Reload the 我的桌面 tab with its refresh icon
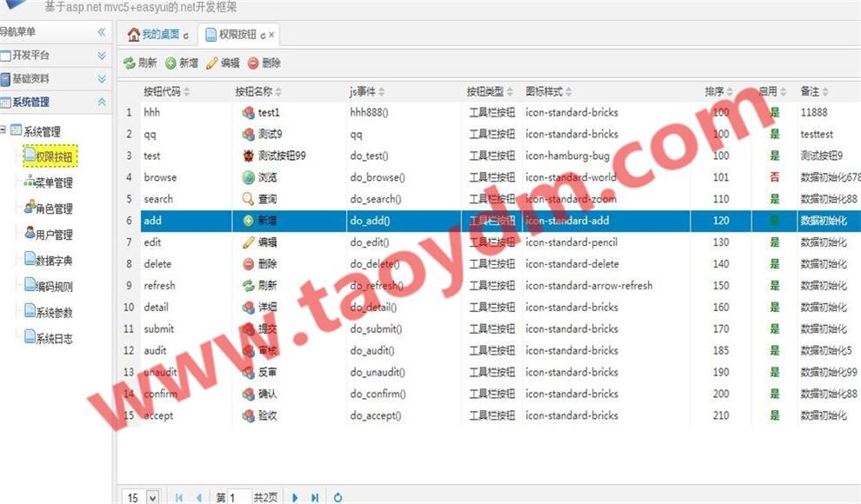Viewport: 861px width, 504px height. point(186,36)
